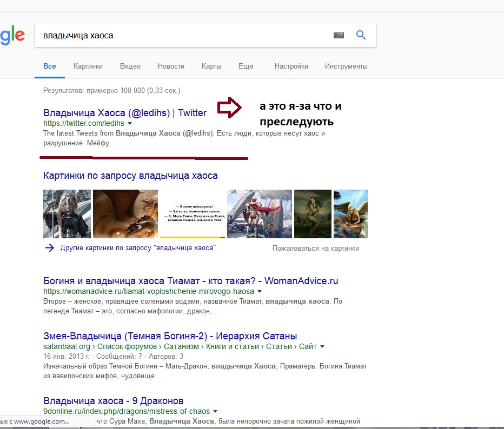Open 'Богиня и владычица хаоса Тиамат' WomanAdvice result

tap(190, 281)
